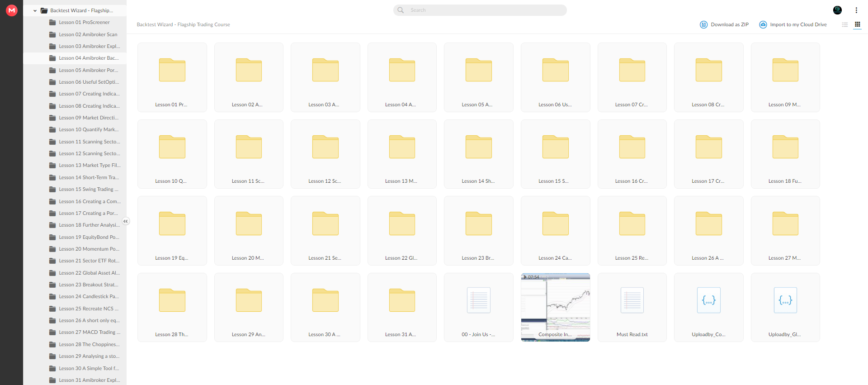The image size is (868, 385).
Task: Select Lesson 06 Useful SetOpti... tree row
Action: [x=75, y=82]
